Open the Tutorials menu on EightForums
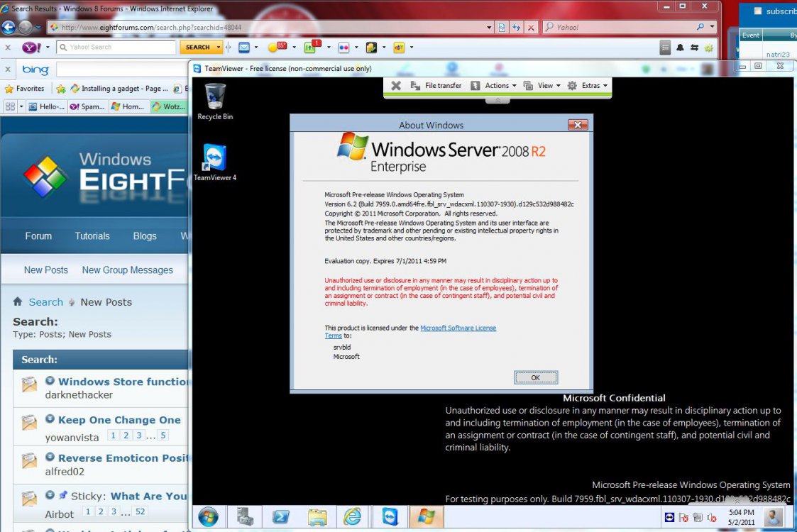797x532 pixels. (x=92, y=236)
